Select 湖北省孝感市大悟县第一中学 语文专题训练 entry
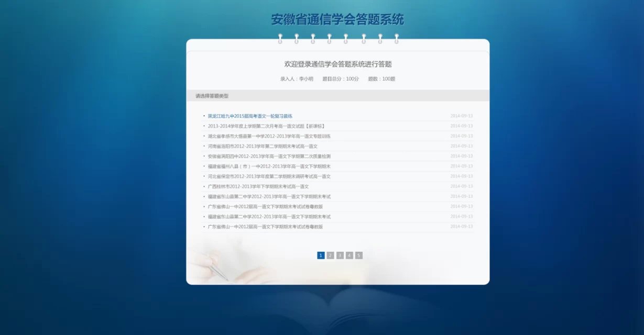 tap(269, 136)
